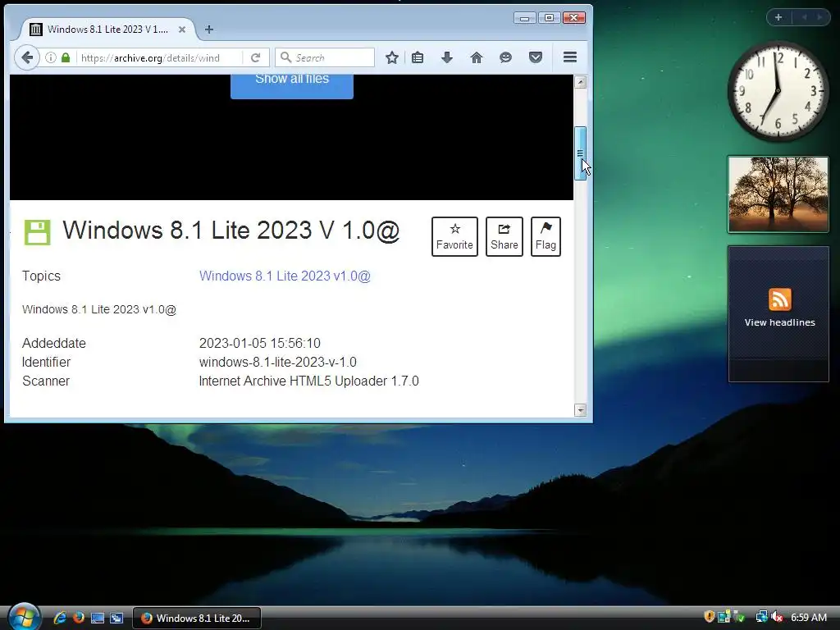Click the Windows 8.1 Lite 2023 v1.0@ description text
The width and height of the screenshot is (840, 630).
pyautogui.click(x=99, y=309)
